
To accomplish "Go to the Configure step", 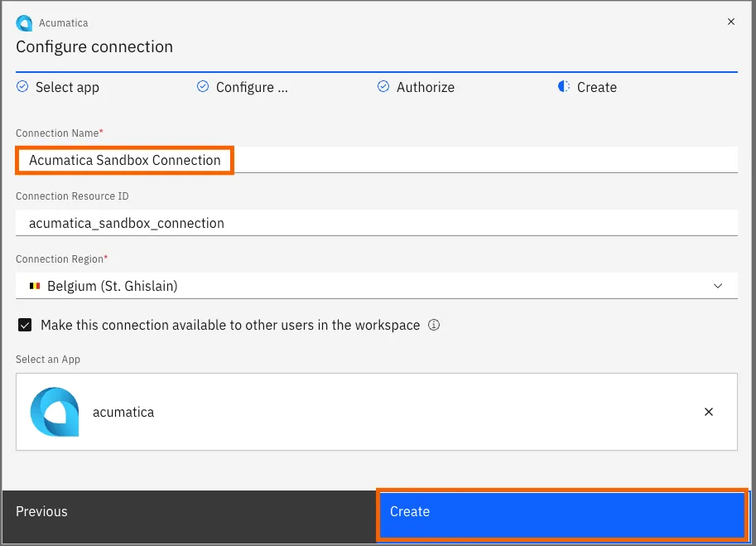I will pyautogui.click(x=252, y=87).
